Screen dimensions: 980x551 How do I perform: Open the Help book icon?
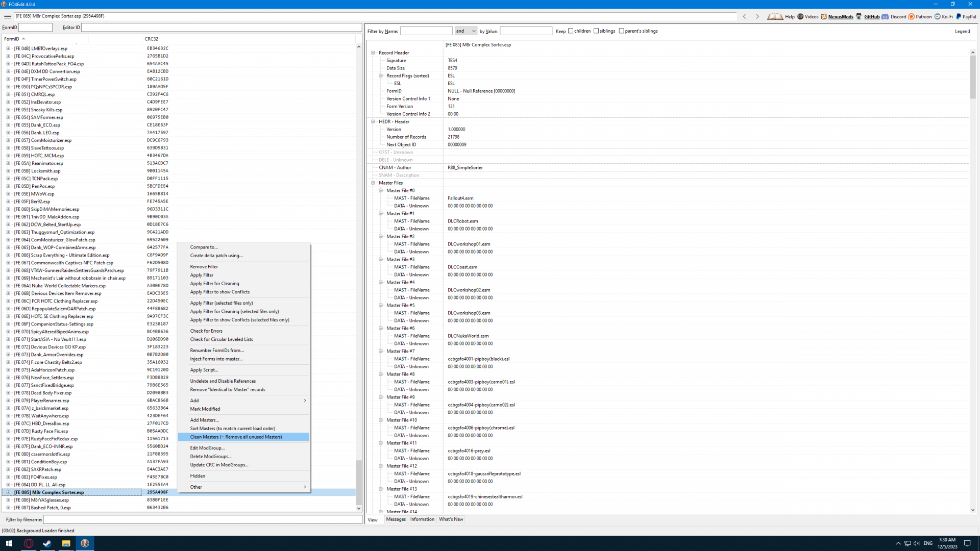point(775,16)
